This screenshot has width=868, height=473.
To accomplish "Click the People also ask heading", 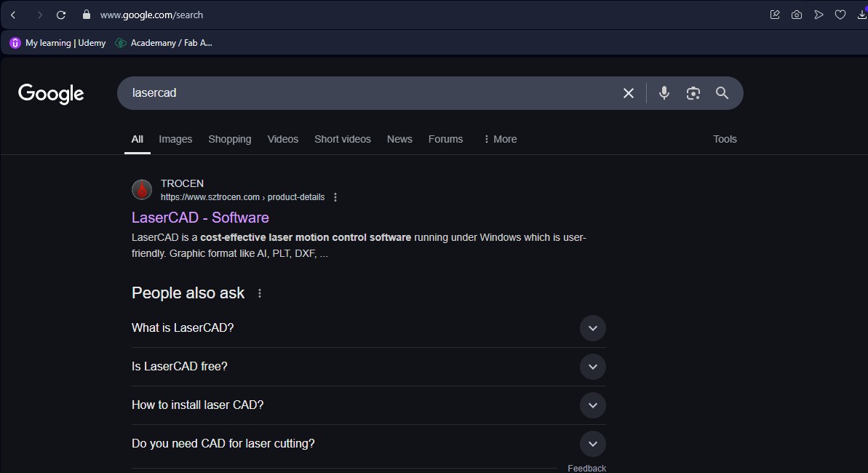I will click(188, 293).
